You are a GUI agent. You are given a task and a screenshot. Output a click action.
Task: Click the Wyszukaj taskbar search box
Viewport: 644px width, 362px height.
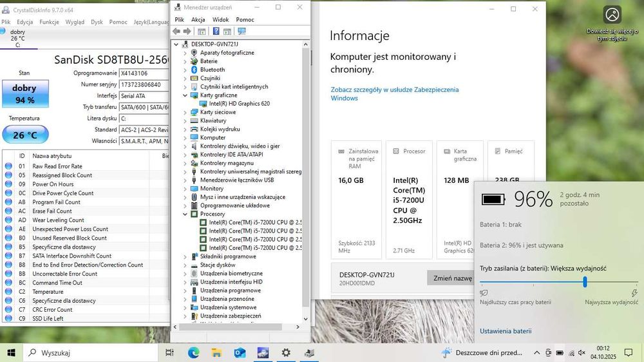coord(90,352)
